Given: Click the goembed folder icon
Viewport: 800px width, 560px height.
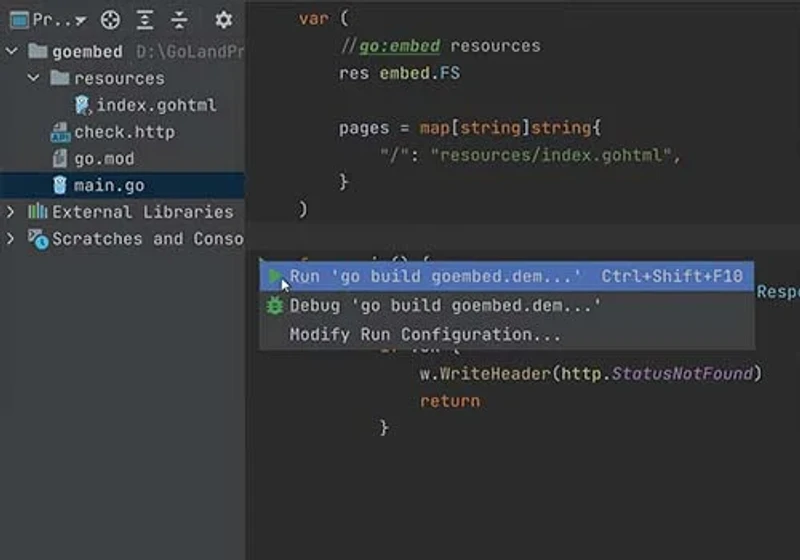Looking at the screenshot, I should point(38,51).
